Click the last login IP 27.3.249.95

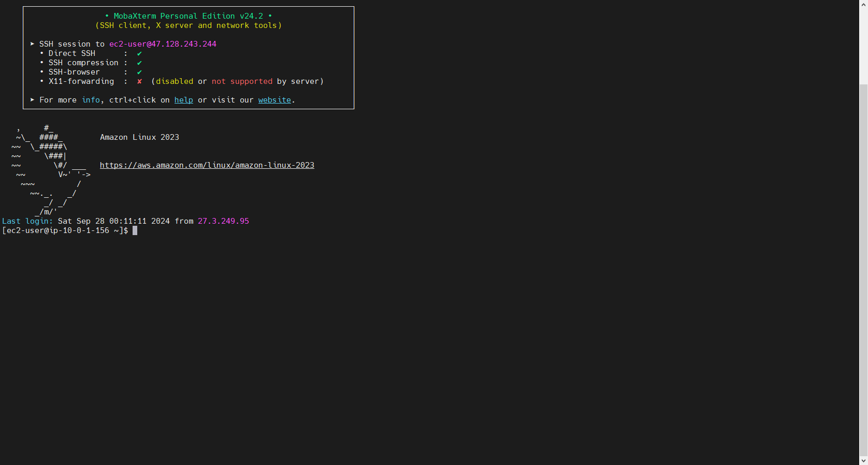point(223,221)
